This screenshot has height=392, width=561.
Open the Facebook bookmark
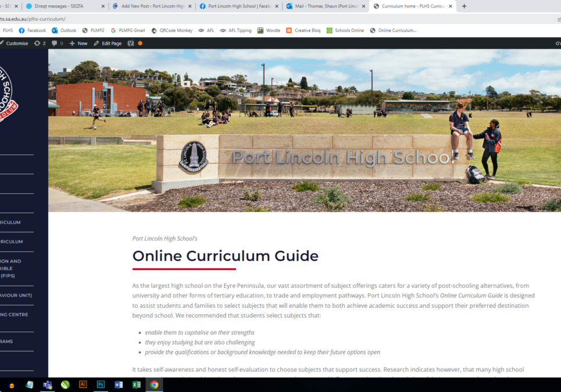pos(32,30)
